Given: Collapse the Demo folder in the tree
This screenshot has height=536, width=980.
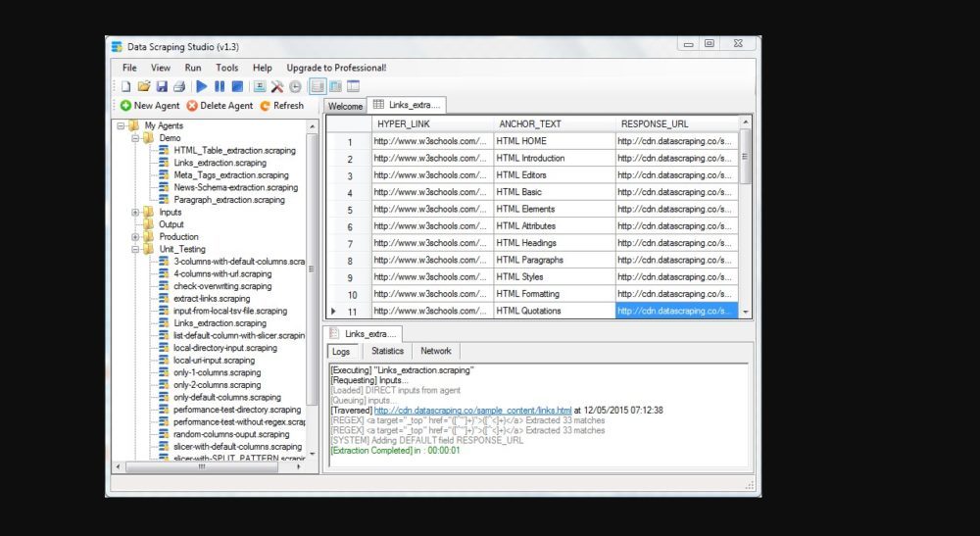Looking at the screenshot, I should [x=135, y=138].
